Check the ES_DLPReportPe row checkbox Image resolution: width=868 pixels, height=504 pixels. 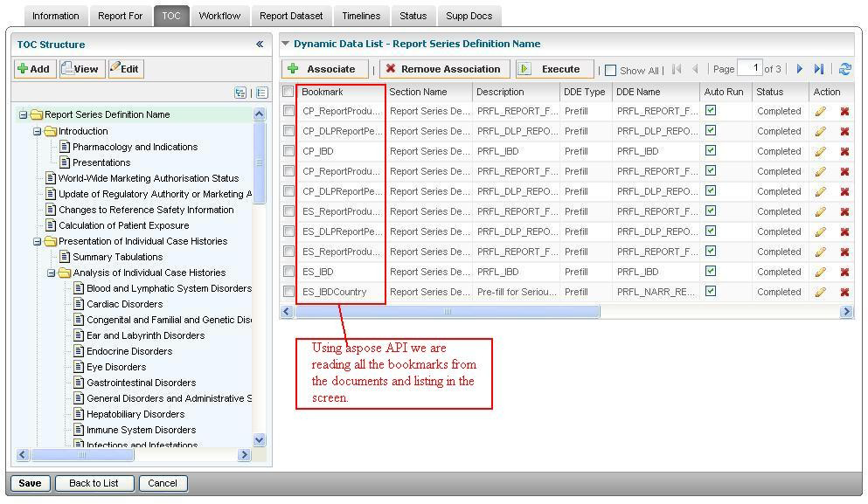[x=288, y=231]
